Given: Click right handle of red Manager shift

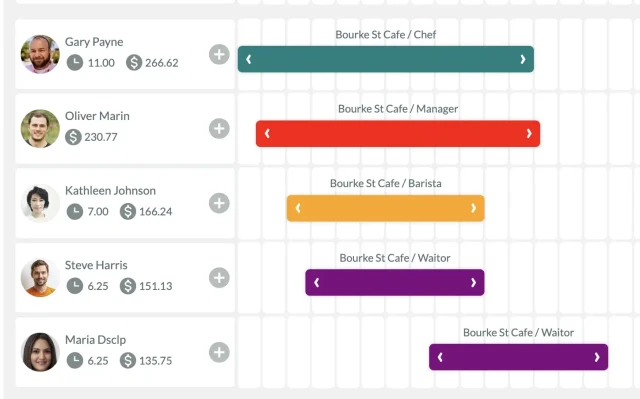Looking at the screenshot, I should 529,133.
